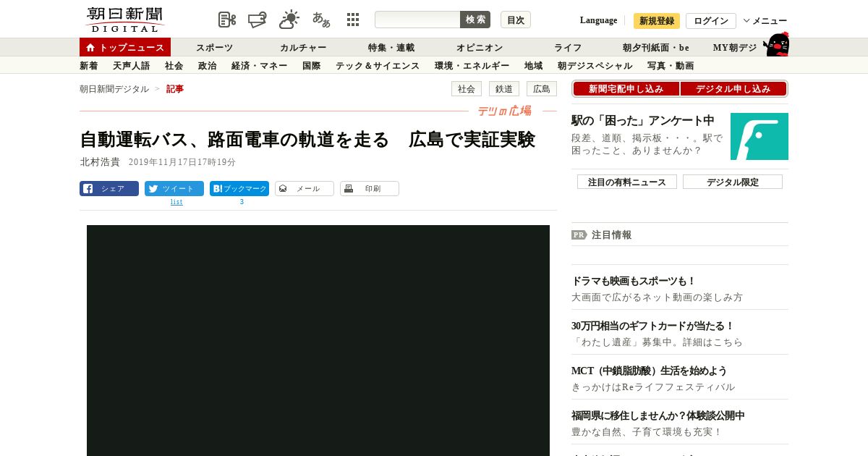Image resolution: width=868 pixels, height=456 pixels.
Task: Click the 朝日新聞デジタル breadcrumb link
Action: pyautogui.click(x=114, y=88)
